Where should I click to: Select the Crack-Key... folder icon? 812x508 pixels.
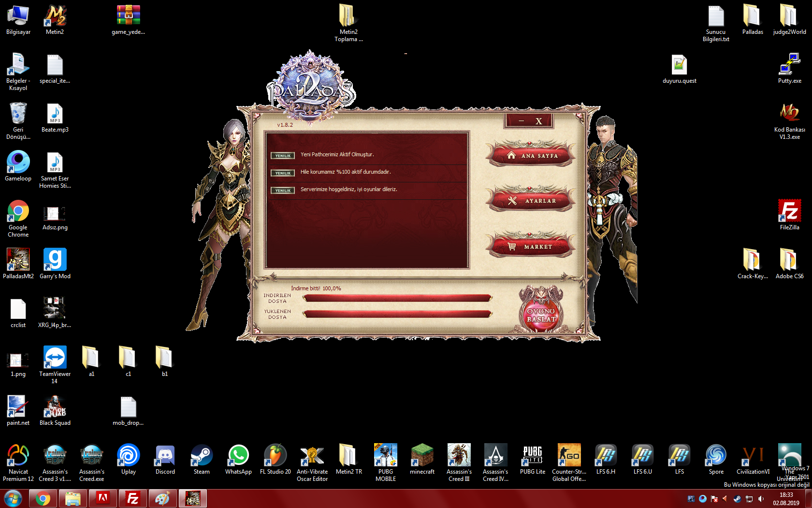pos(753,264)
